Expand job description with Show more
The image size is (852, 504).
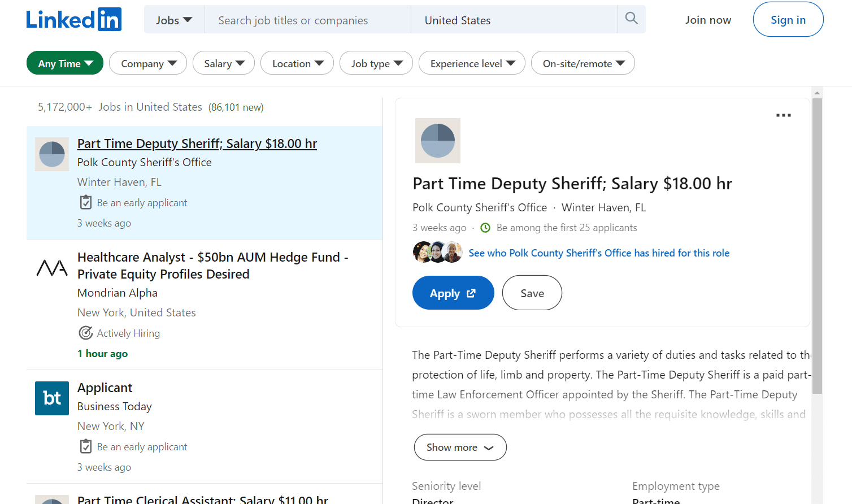(x=460, y=447)
